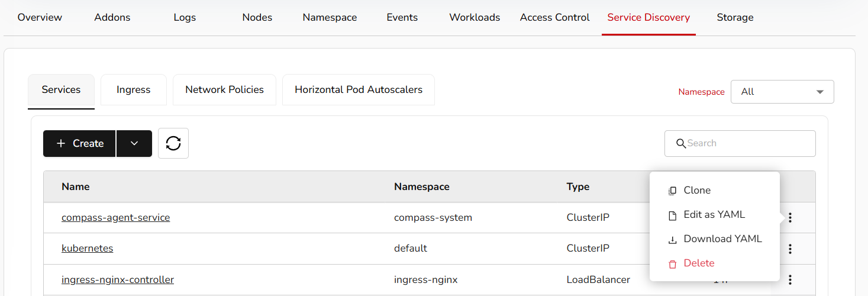Open the ingress-nginx-controller service link
The image size is (868, 296).
(118, 279)
